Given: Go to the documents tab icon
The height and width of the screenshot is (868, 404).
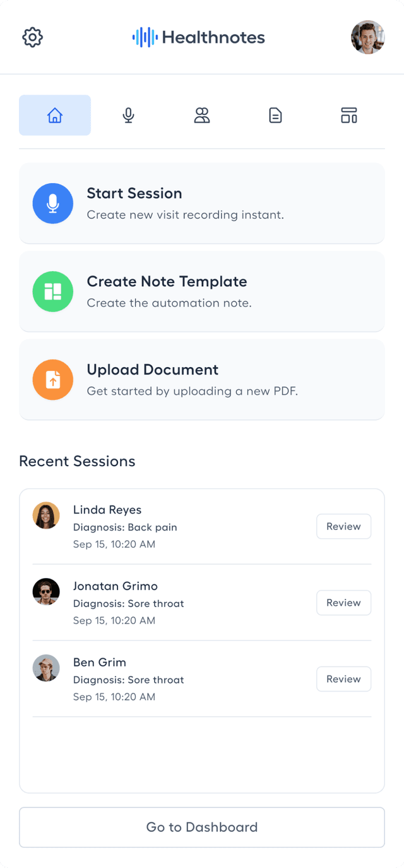Looking at the screenshot, I should coord(275,116).
